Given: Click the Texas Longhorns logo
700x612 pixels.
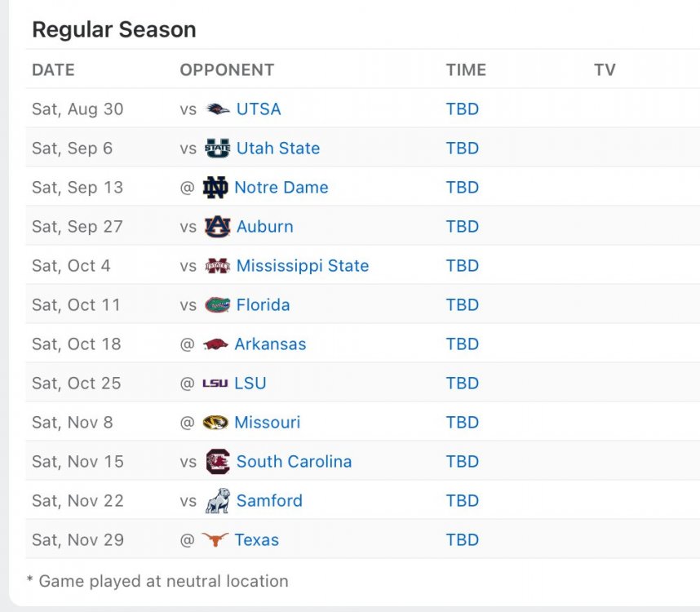Looking at the screenshot, I should tap(215, 540).
